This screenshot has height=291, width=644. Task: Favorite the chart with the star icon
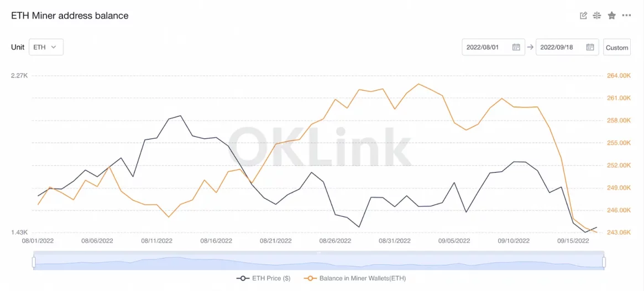click(x=611, y=15)
